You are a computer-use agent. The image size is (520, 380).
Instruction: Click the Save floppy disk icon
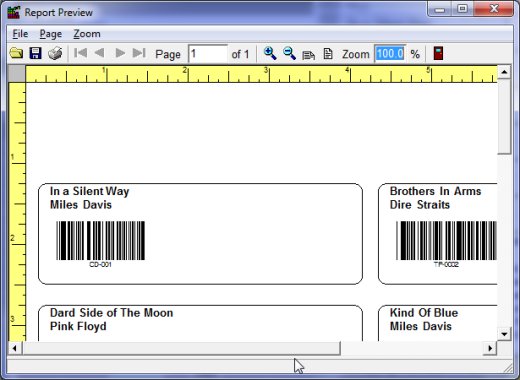point(35,53)
